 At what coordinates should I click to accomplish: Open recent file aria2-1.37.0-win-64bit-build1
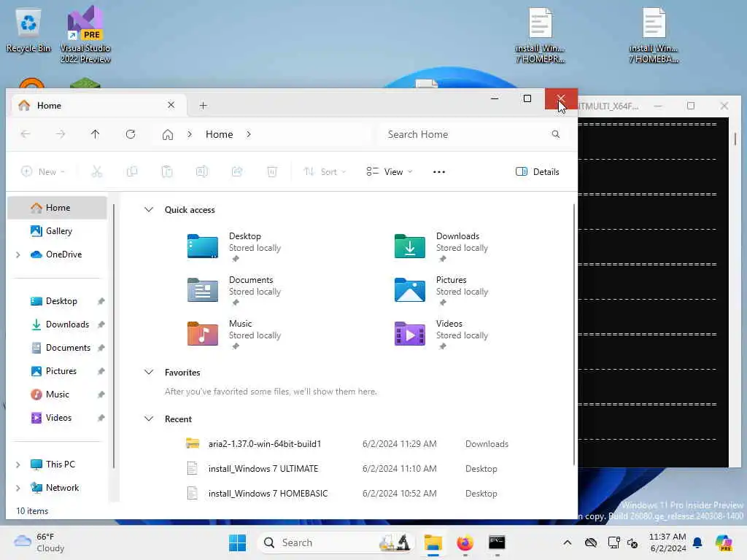[348, 444]
